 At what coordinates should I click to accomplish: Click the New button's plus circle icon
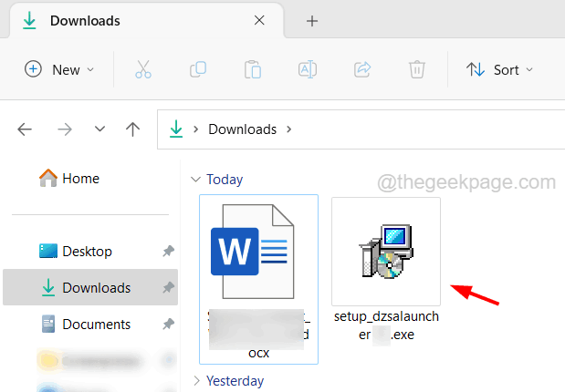(33, 69)
